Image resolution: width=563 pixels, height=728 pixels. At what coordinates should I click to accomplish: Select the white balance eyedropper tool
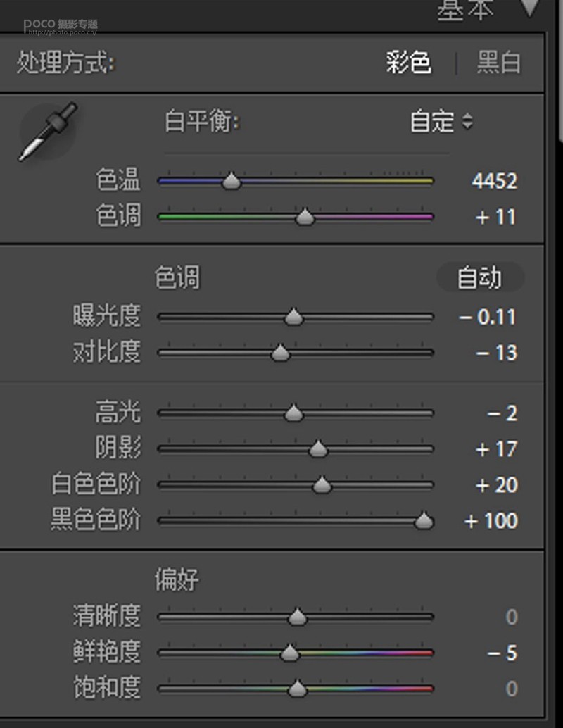pos(48,132)
